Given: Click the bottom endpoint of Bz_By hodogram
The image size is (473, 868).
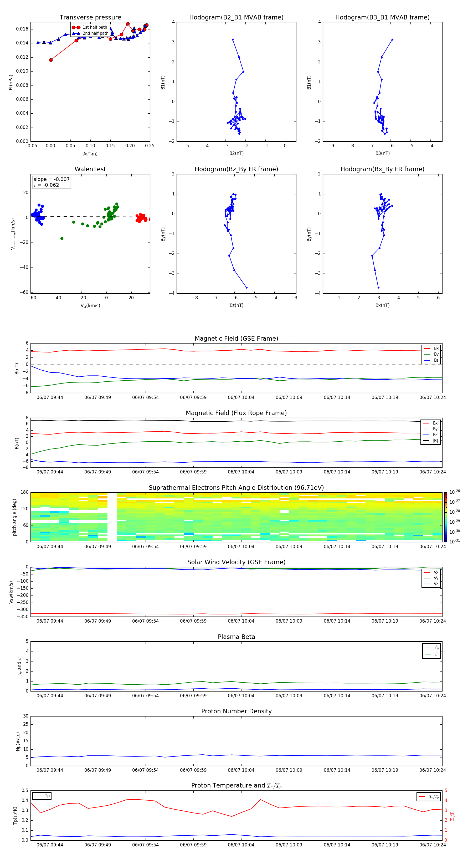Looking at the screenshot, I should click(x=246, y=287).
